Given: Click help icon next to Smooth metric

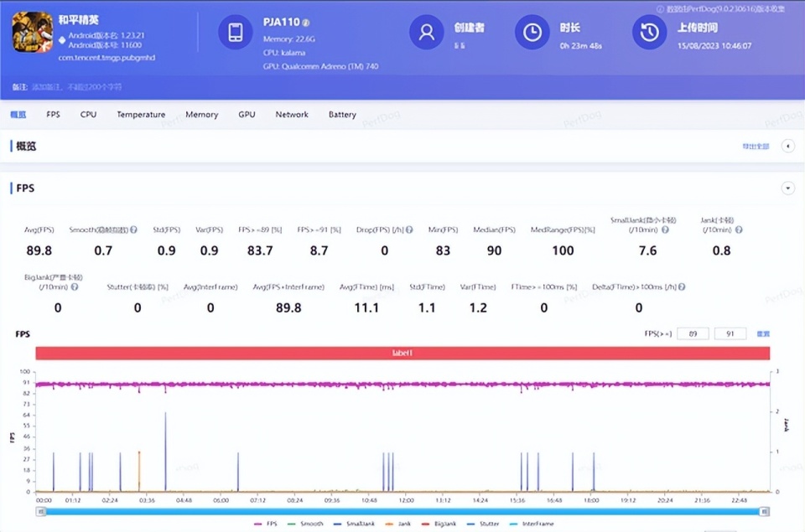Looking at the screenshot, I should (133, 230).
